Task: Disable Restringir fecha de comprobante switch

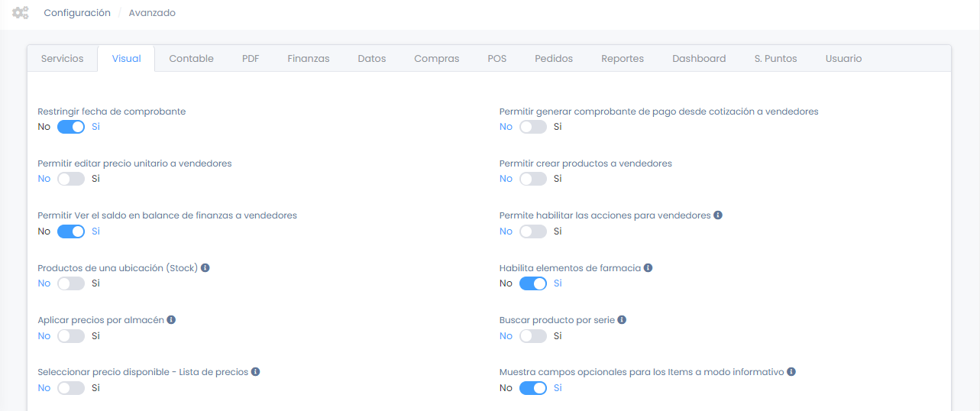Action: click(x=71, y=127)
